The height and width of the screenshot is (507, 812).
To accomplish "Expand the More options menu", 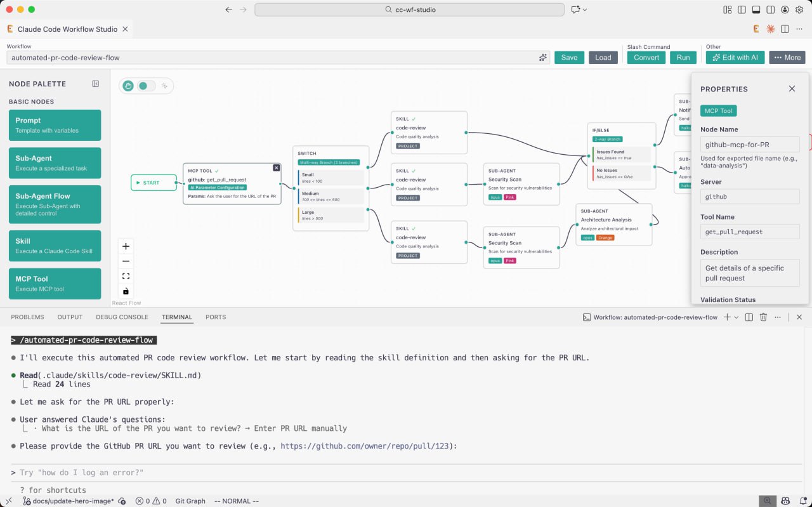I will [x=787, y=58].
